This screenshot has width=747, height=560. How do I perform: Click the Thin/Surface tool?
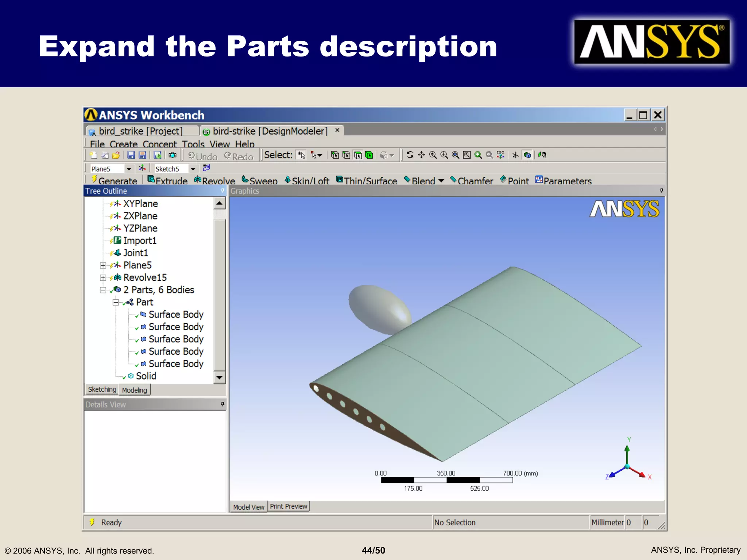pyautogui.click(x=367, y=180)
